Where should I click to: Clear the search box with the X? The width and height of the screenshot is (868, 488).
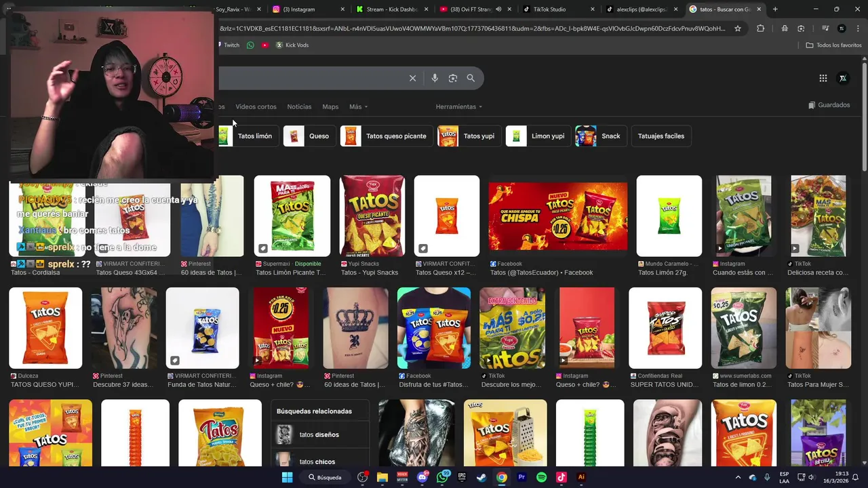click(412, 78)
